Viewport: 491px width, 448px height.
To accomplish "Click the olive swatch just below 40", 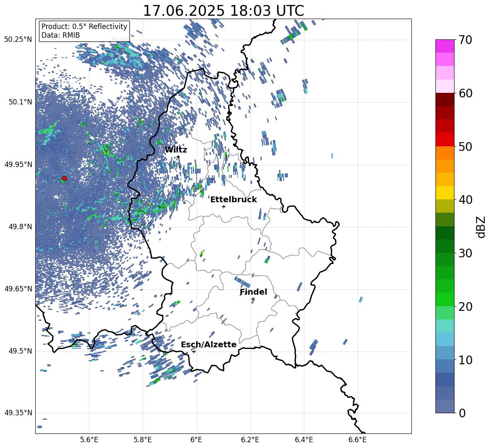I will coord(445,206).
